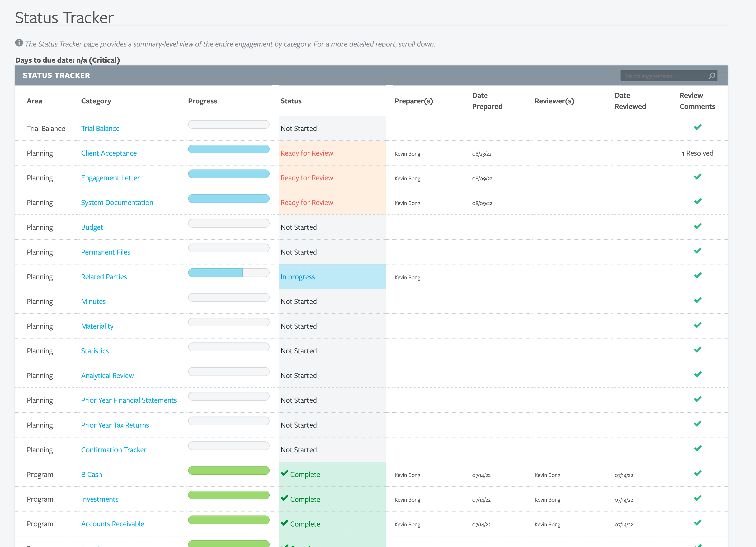The width and height of the screenshot is (756, 547).
Task: Click the review check icon on Minutes row
Action: coord(698,300)
